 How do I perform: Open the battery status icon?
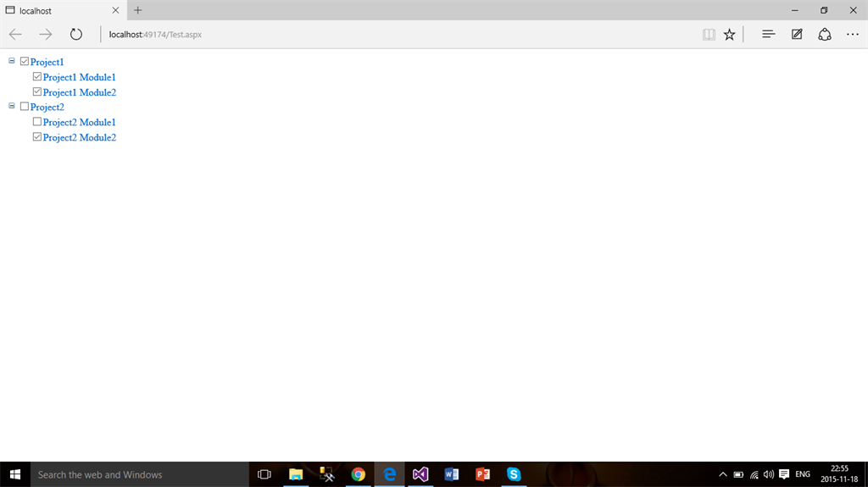click(738, 474)
